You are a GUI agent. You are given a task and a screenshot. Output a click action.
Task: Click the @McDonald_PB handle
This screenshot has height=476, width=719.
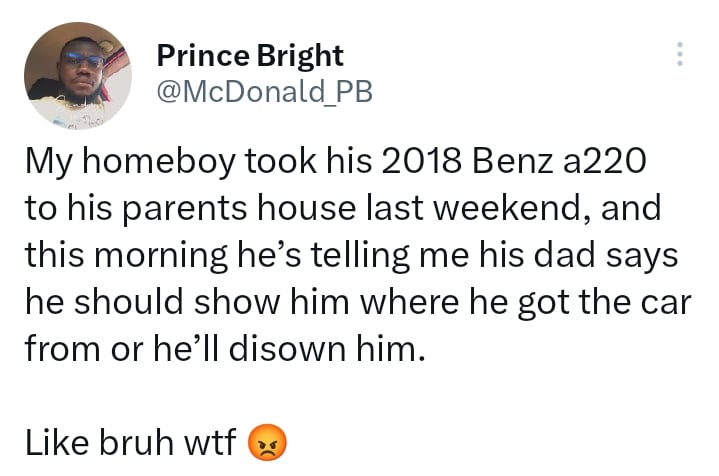[265, 92]
